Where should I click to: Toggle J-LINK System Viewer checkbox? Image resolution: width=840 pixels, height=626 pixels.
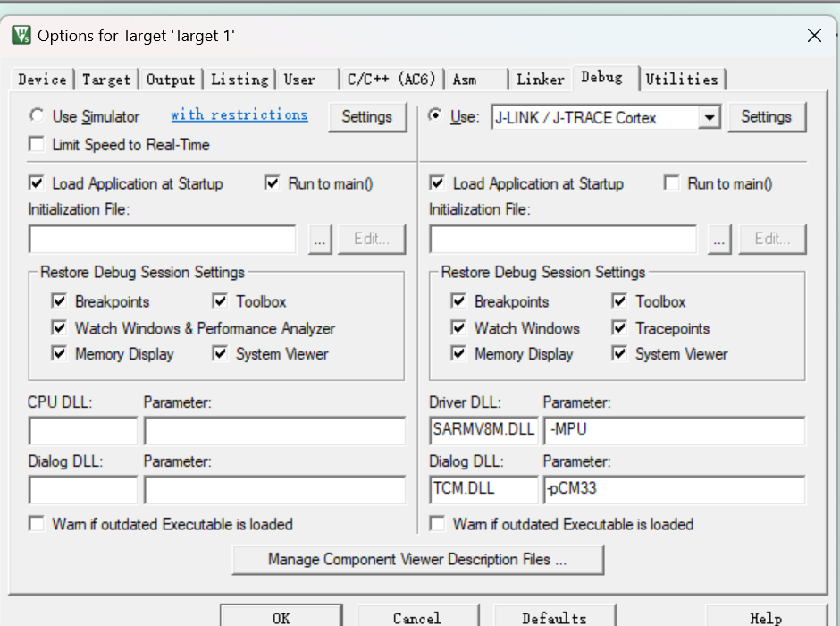(619, 353)
